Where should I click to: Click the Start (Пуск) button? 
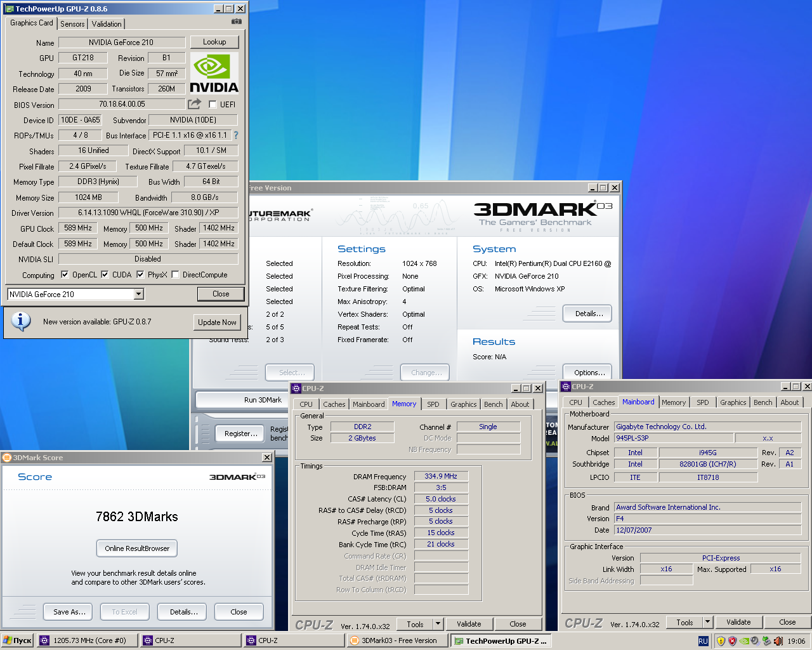coord(17,640)
